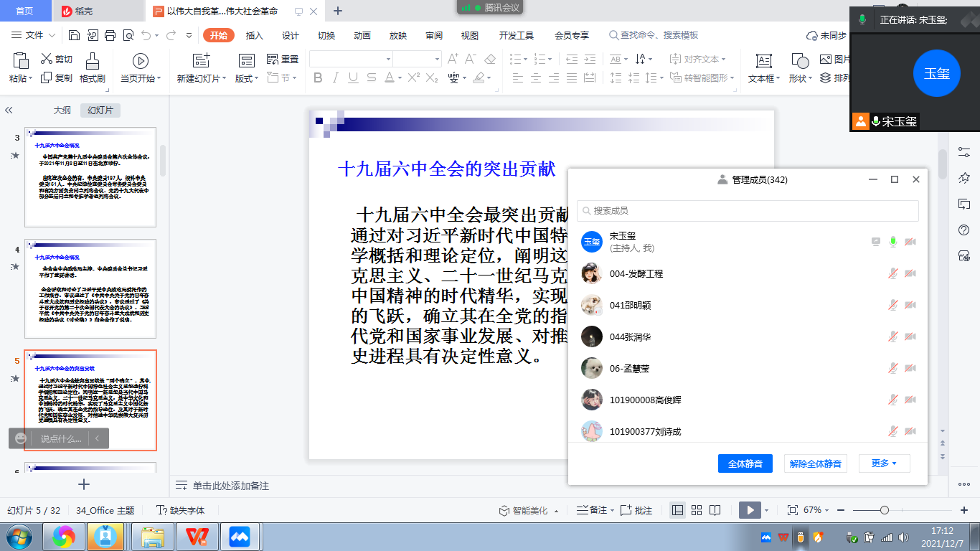Open the New Slide (新建幻灯片) dropdown
980x551 pixels.
[202, 78]
